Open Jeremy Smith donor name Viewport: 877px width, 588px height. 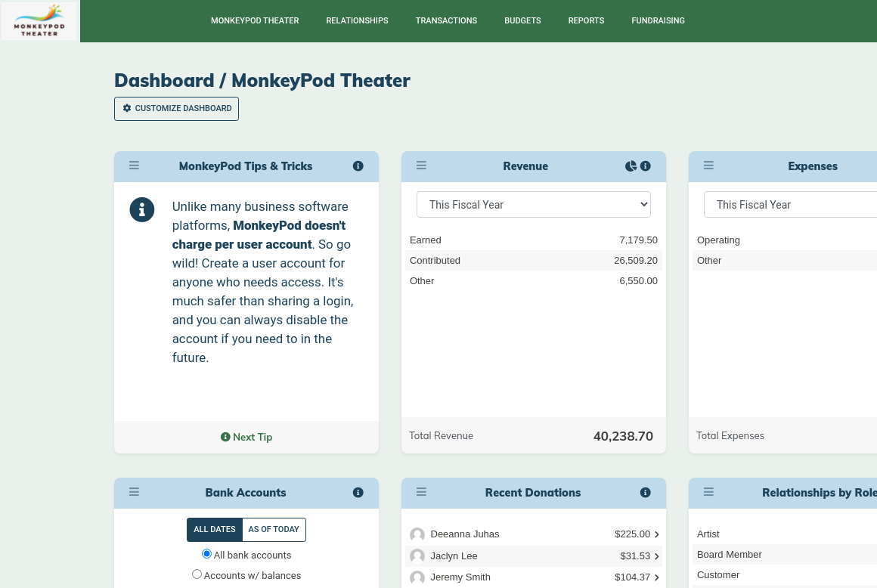pyautogui.click(x=460, y=577)
